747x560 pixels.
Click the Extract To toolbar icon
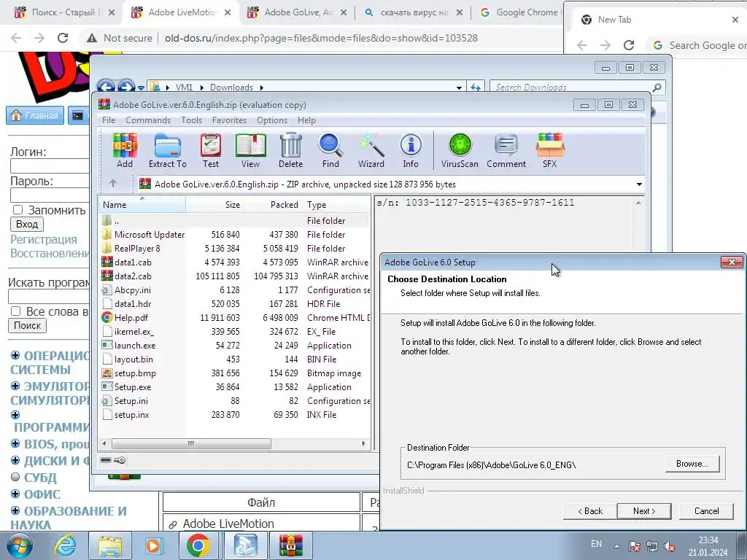point(167,150)
